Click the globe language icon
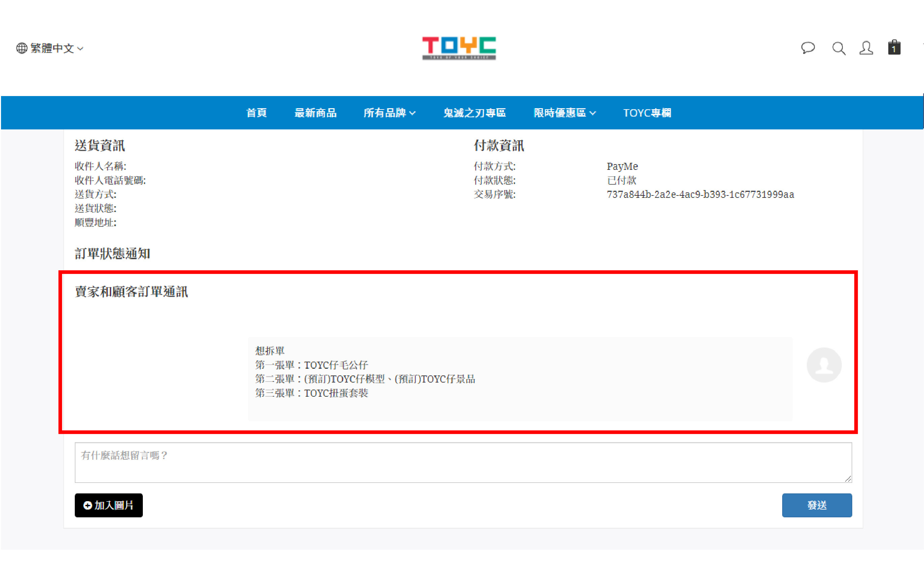Viewport: 924px width, 578px height. coord(22,48)
